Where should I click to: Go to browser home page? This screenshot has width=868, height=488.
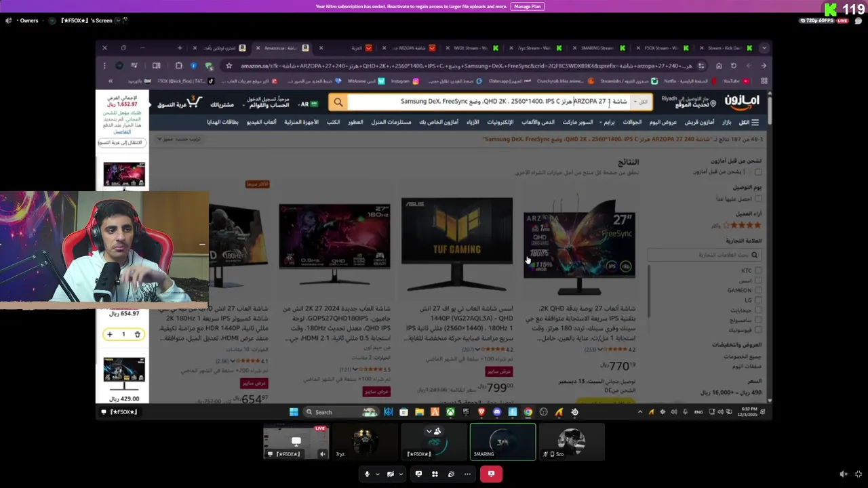[x=719, y=66]
